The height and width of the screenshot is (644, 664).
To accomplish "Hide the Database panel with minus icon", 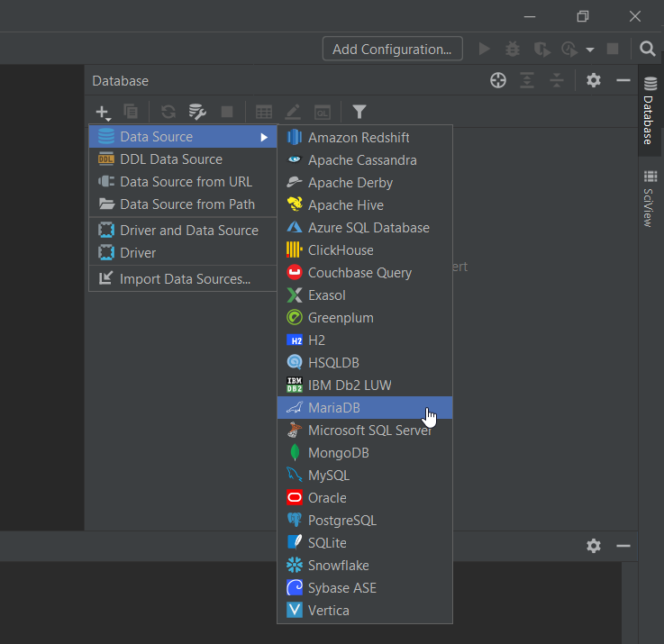I will [x=623, y=80].
